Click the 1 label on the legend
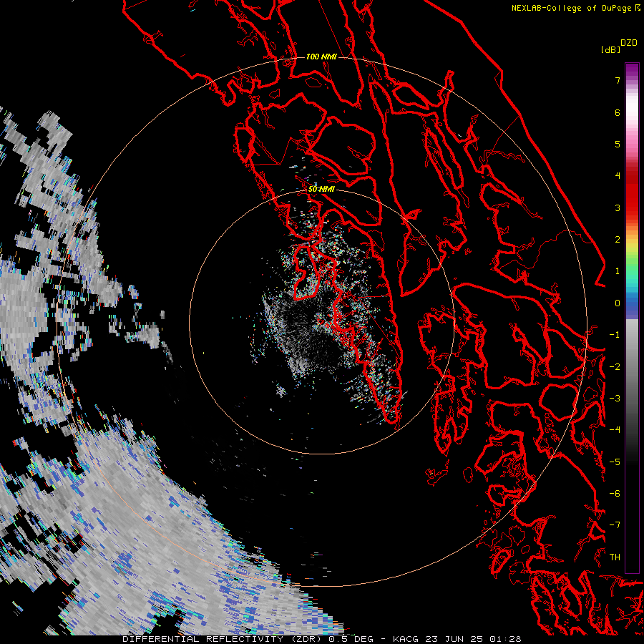This screenshot has width=644, height=644. tap(618, 271)
